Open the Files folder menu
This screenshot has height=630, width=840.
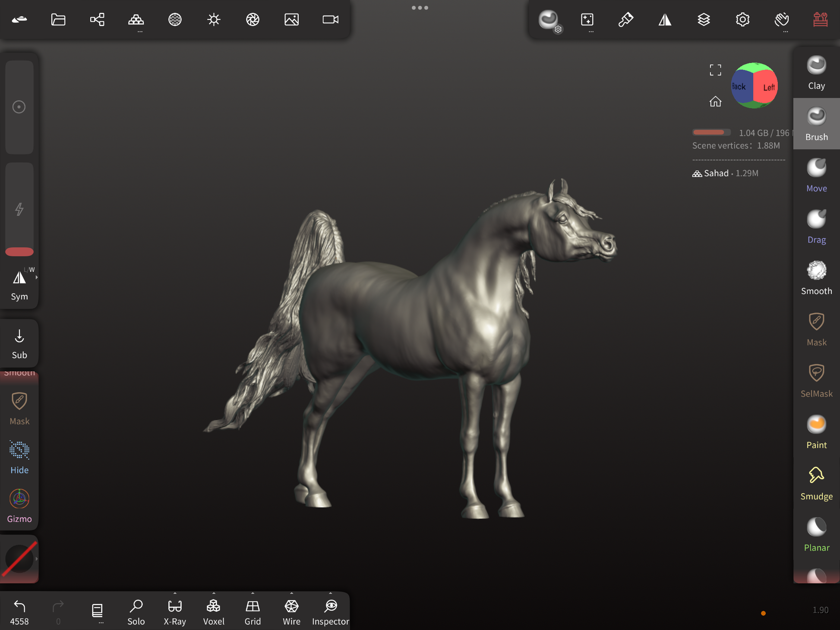[58, 19]
